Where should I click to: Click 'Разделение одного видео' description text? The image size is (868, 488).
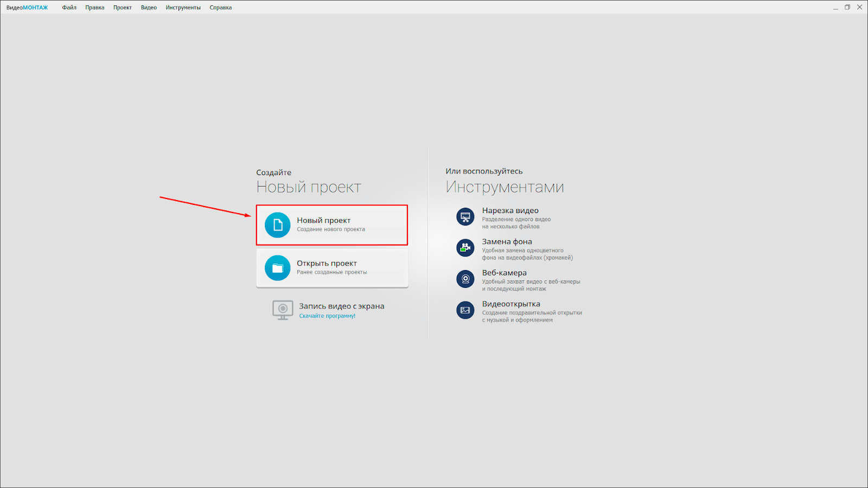click(x=516, y=220)
